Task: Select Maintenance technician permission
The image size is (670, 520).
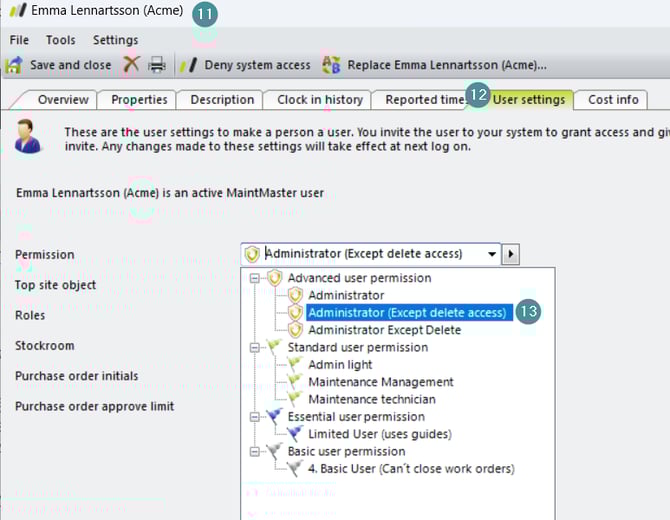Action: point(372,399)
